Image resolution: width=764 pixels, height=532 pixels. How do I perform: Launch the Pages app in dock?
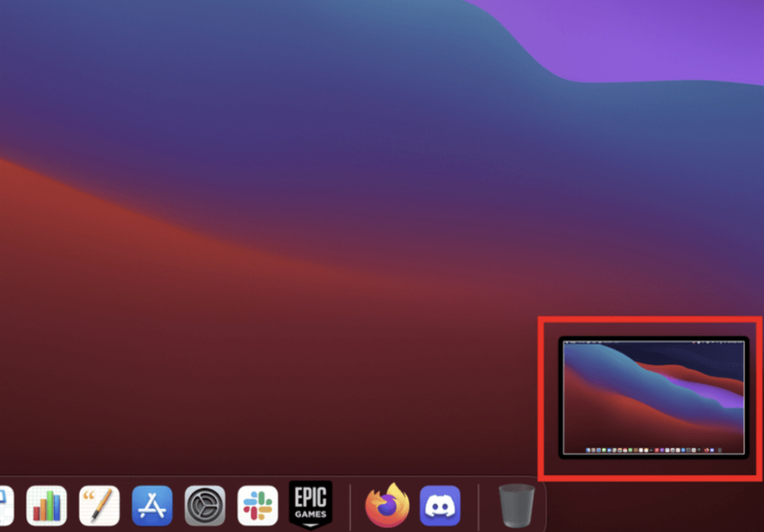99,506
